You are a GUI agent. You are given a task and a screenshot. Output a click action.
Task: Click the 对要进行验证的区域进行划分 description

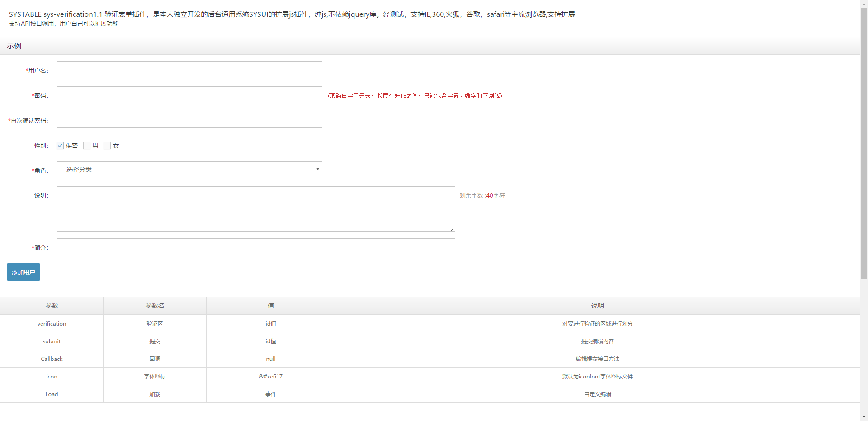click(597, 323)
